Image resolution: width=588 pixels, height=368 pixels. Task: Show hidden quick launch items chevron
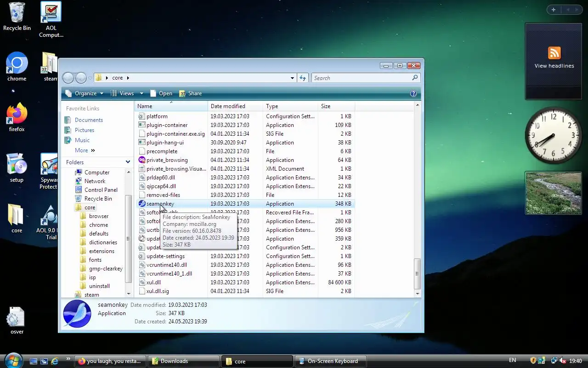point(68,359)
